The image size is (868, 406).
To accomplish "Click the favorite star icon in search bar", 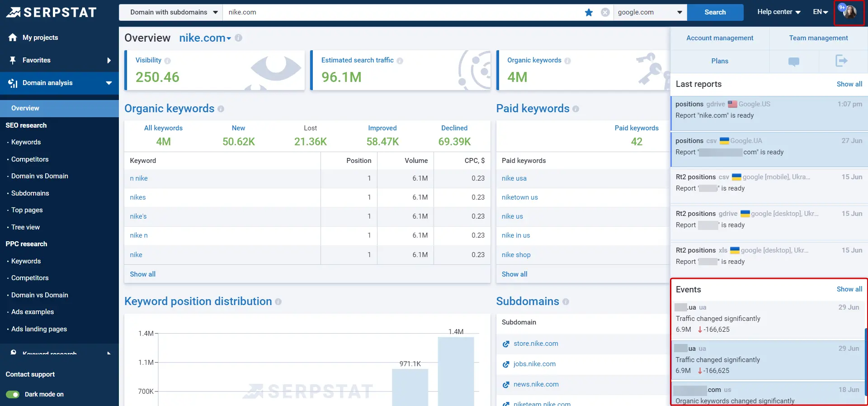I will (589, 12).
